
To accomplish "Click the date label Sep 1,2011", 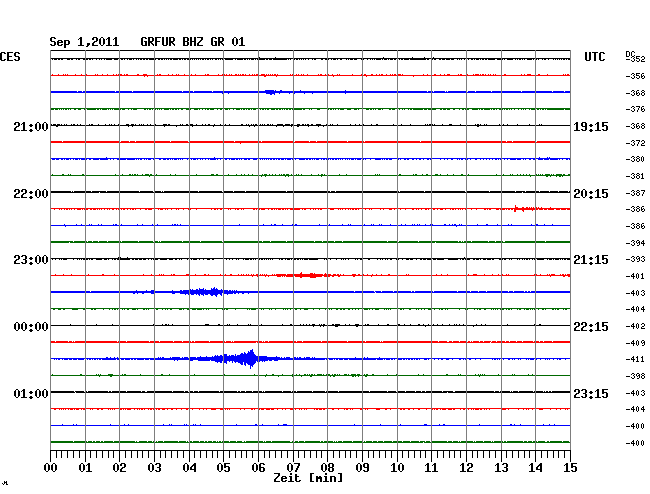I will [84, 42].
